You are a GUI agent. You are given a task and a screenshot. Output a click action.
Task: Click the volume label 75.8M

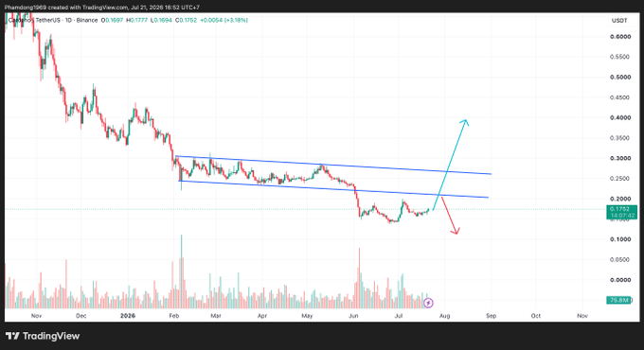click(x=618, y=301)
